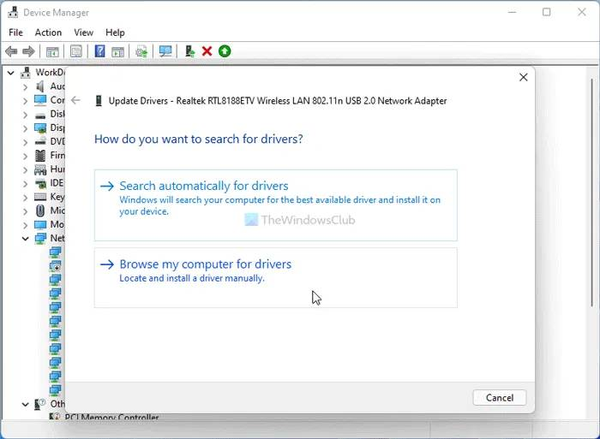Go back using the dialog's left arrow
This screenshot has width=600, height=439.
(76, 101)
